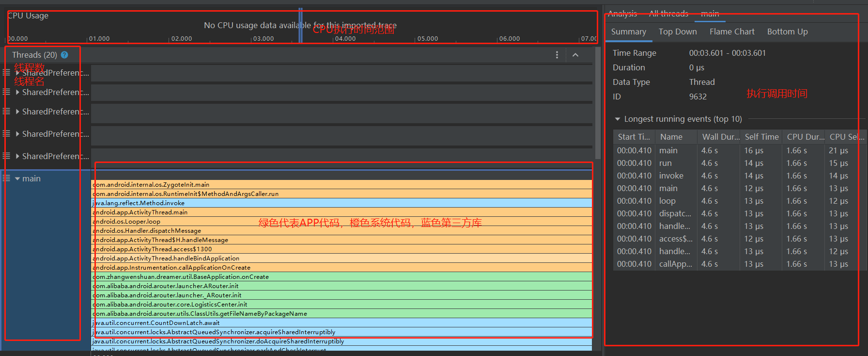The height and width of the screenshot is (356, 868).
Task: Grab the drag handle of the main thread
Action: (6, 178)
